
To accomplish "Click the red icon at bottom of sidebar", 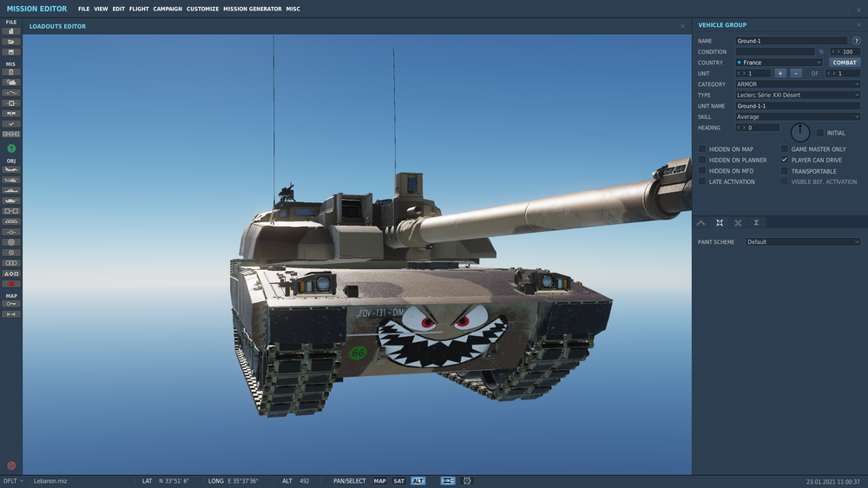I will point(11,465).
